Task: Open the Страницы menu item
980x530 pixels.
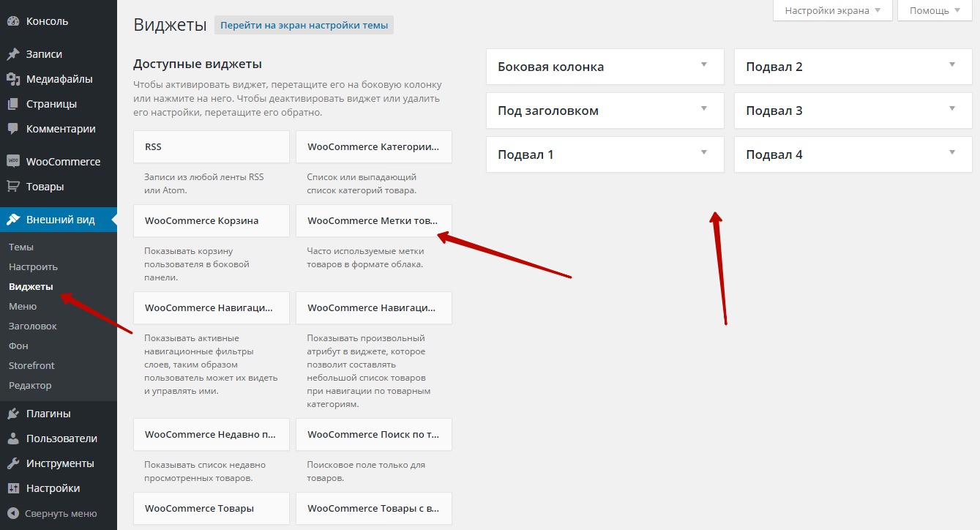Action: (x=59, y=104)
